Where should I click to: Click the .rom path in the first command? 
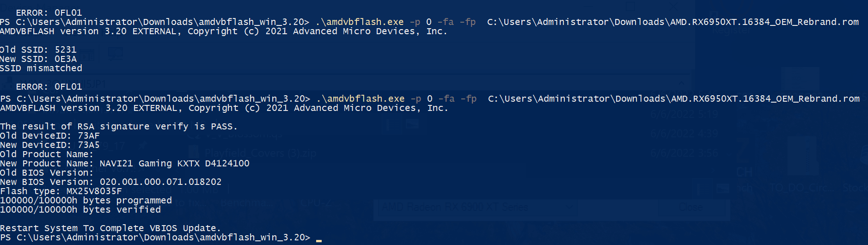click(x=673, y=22)
